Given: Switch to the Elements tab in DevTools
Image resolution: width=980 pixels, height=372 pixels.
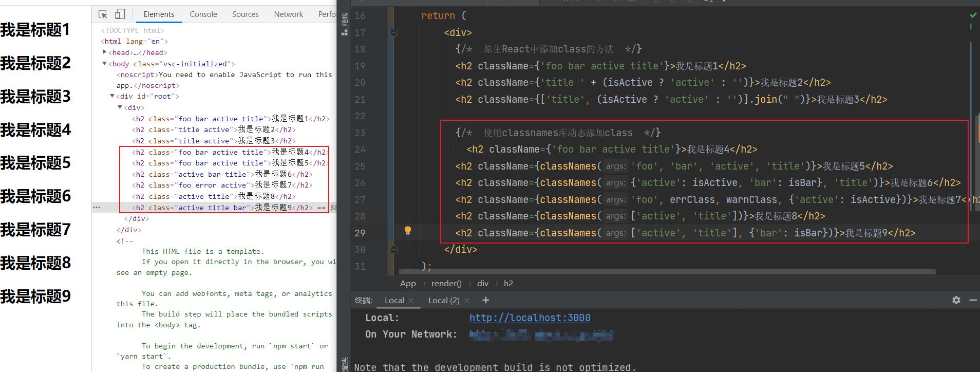Looking at the screenshot, I should (159, 14).
